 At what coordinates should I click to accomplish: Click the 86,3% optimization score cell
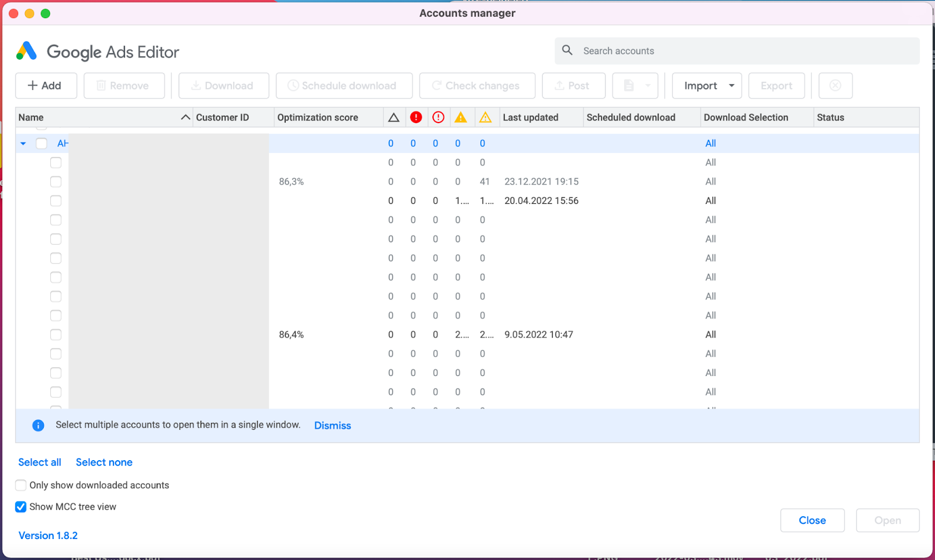click(x=292, y=182)
